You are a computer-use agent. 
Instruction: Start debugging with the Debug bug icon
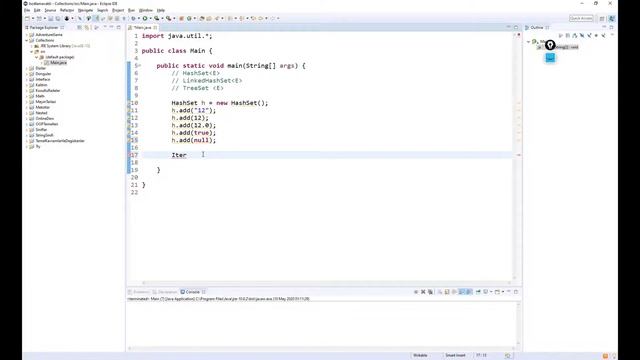[133, 18]
